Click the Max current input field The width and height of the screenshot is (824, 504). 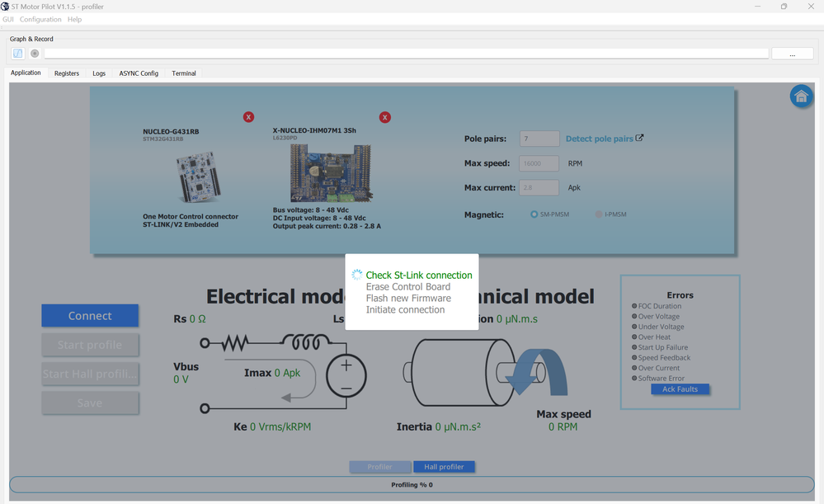[539, 187]
